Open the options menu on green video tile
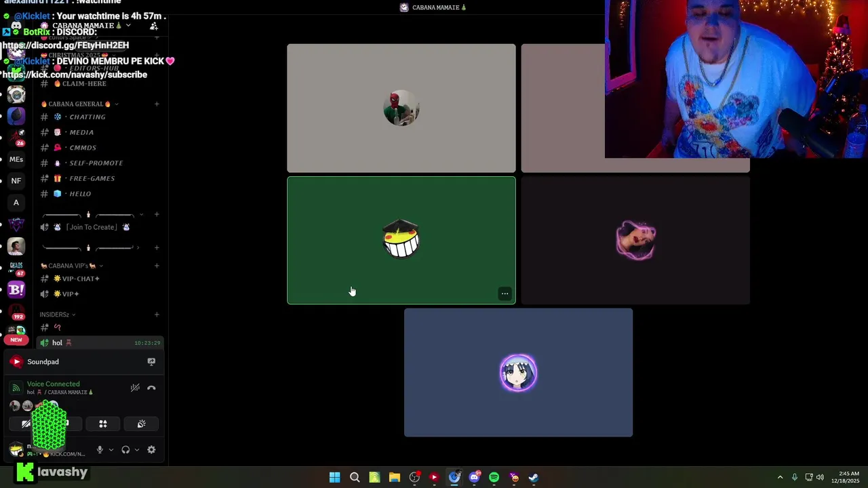Image resolution: width=868 pixels, height=488 pixels. 505,293
